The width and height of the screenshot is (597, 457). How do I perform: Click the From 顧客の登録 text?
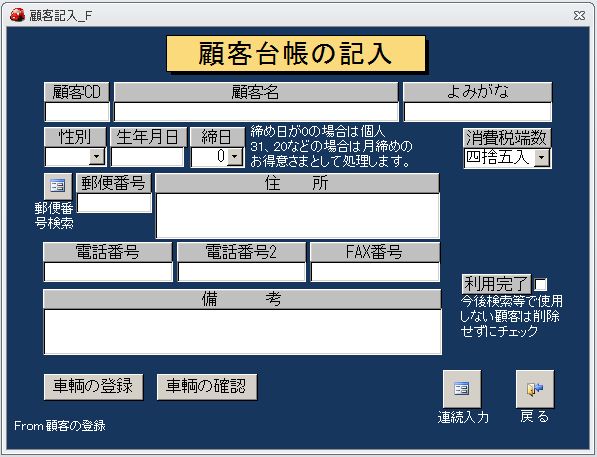click(x=60, y=425)
